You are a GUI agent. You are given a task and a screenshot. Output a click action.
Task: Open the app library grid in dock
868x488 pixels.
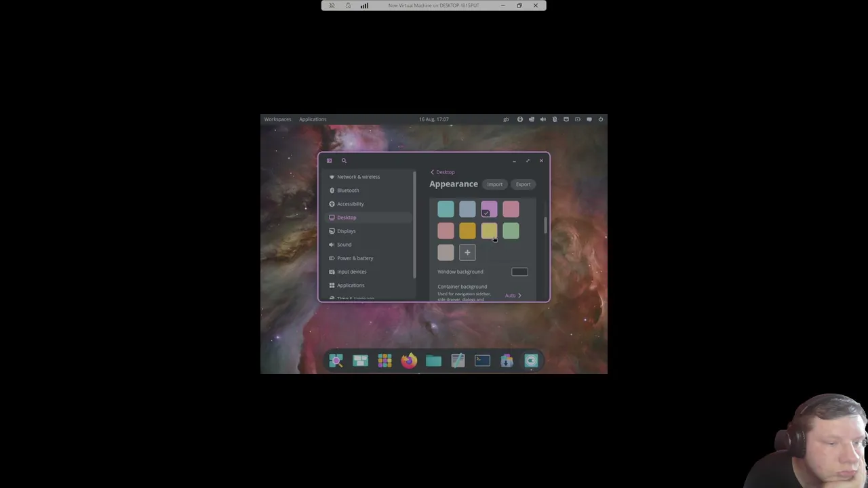[384, 361]
